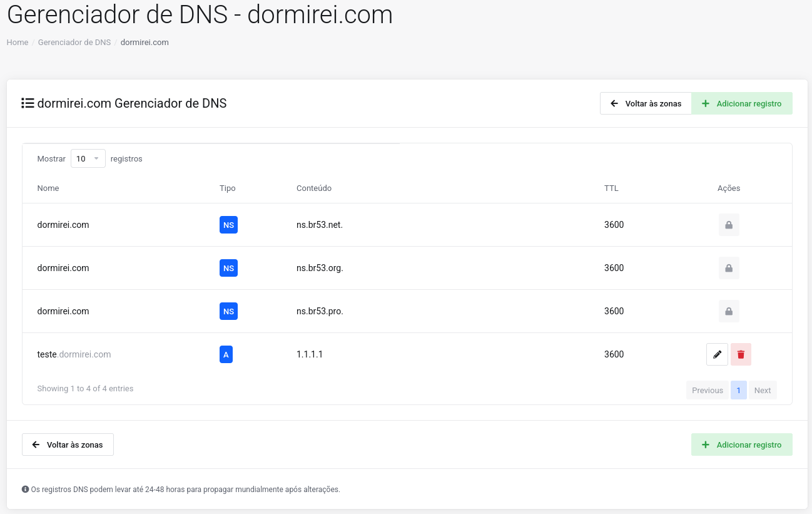
Task: Open Gerenciador de DNS breadcrumb link
Action: pos(74,43)
